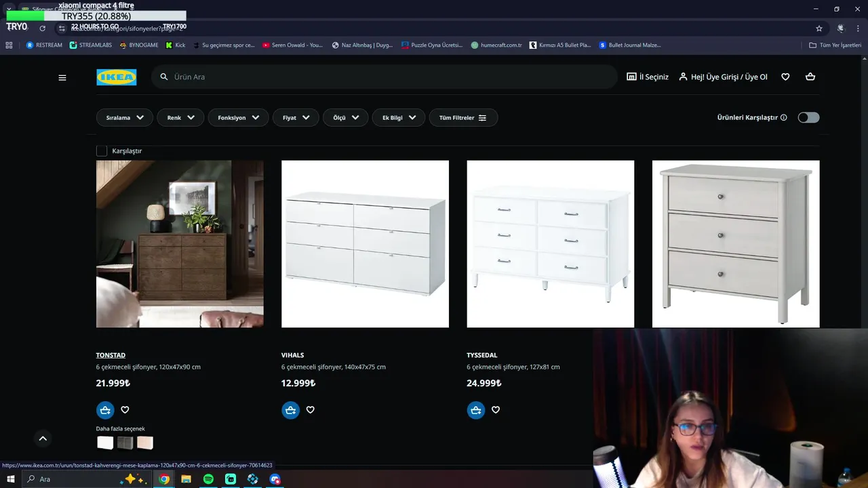Select the dark grey TONSTAD color option
Screen dimensions: 868x488
coord(125,443)
